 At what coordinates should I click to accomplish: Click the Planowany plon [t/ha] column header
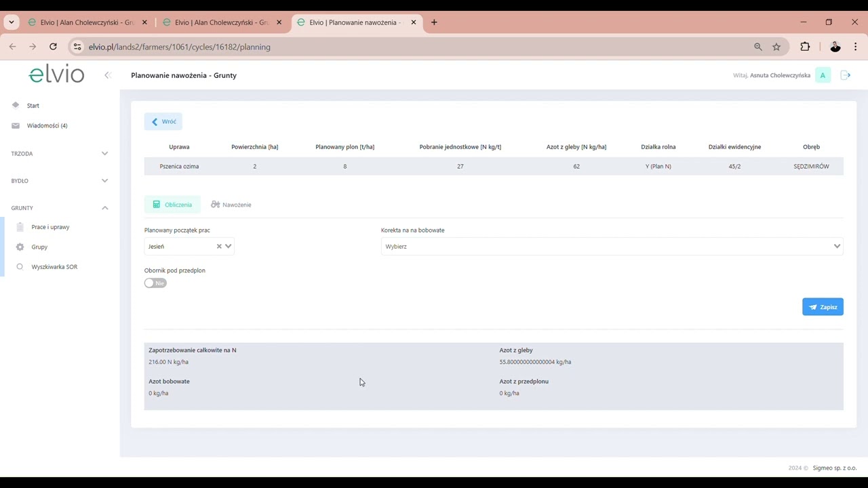tap(344, 146)
